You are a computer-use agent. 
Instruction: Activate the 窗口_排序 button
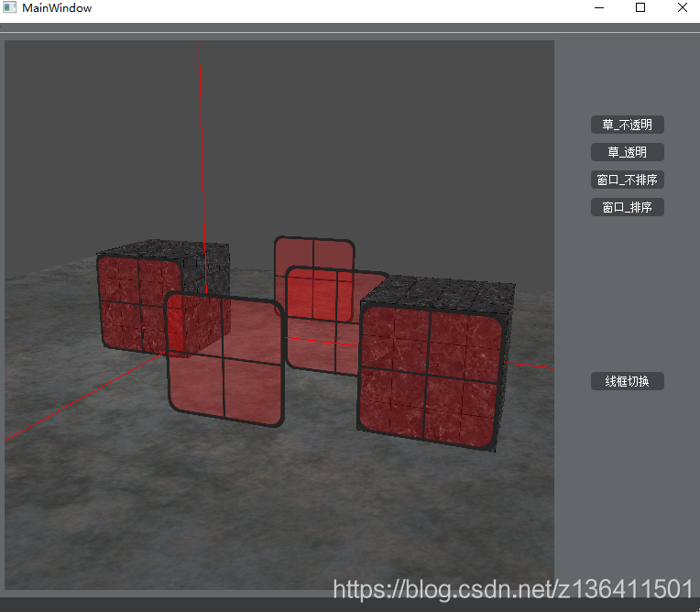(628, 207)
